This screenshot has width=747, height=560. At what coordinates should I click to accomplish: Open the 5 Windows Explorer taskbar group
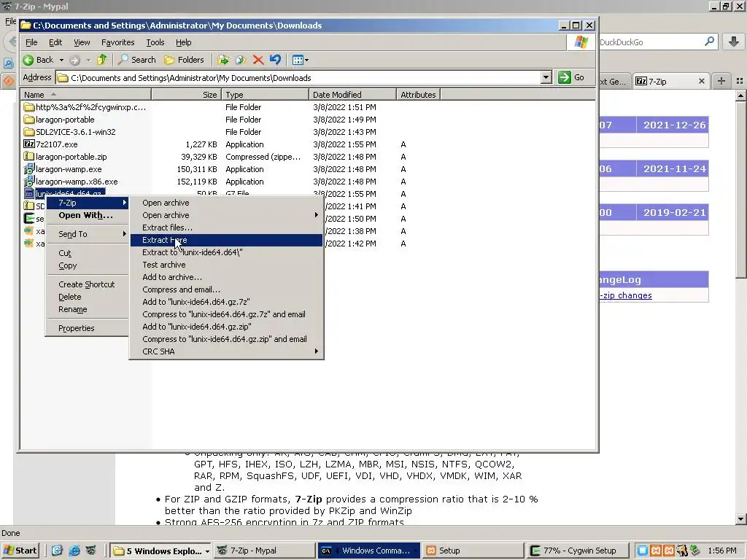click(x=160, y=551)
